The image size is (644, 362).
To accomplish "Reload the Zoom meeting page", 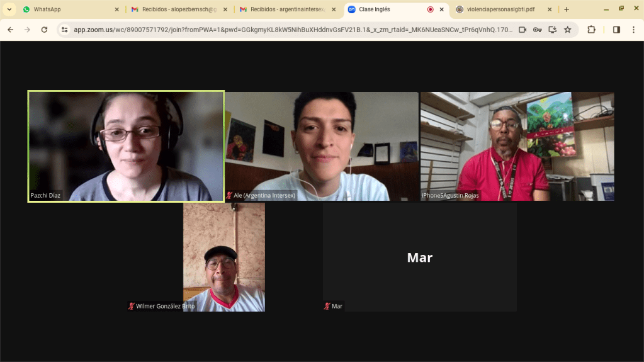I will 44,30.
